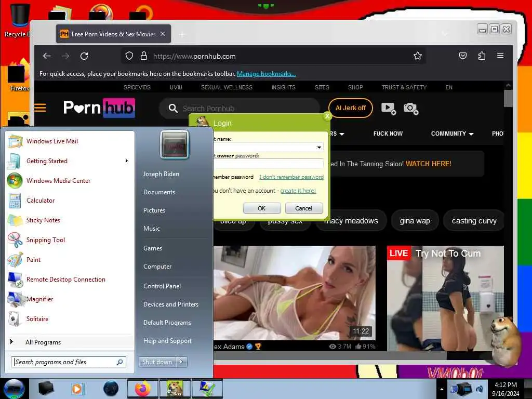Click the Shut down button
This screenshot has height=399, width=532.
(157, 362)
